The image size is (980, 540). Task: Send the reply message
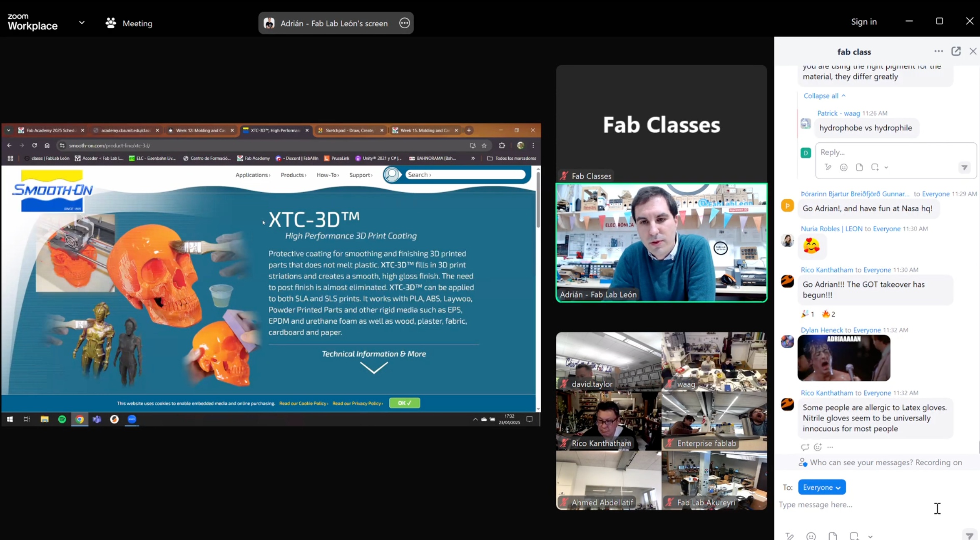click(x=964, y=168)
